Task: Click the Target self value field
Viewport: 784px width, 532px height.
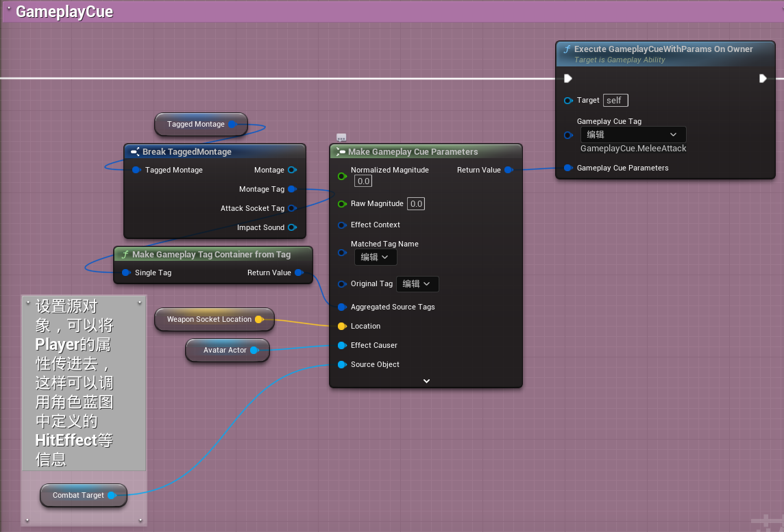Action: (x=615, y=101)
